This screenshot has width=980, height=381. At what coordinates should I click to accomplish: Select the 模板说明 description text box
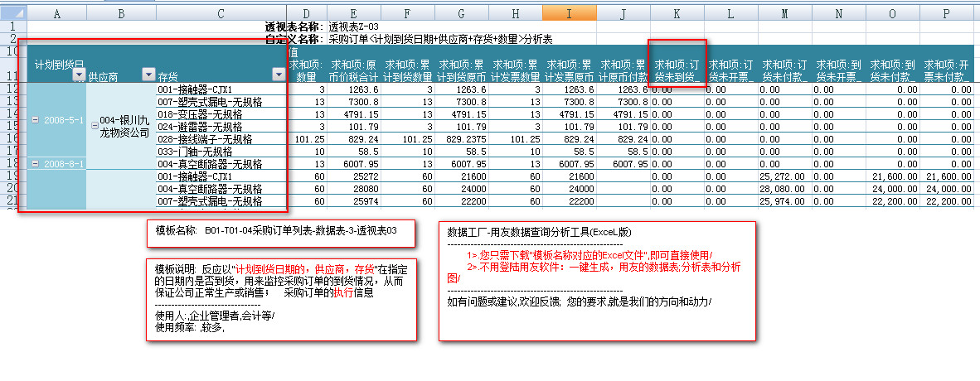282,299
